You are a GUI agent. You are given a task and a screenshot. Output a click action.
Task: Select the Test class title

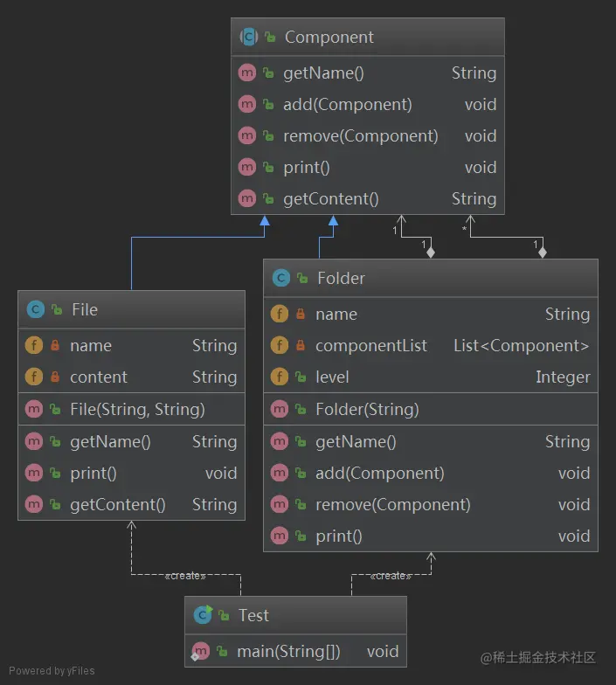click(253, 615)
